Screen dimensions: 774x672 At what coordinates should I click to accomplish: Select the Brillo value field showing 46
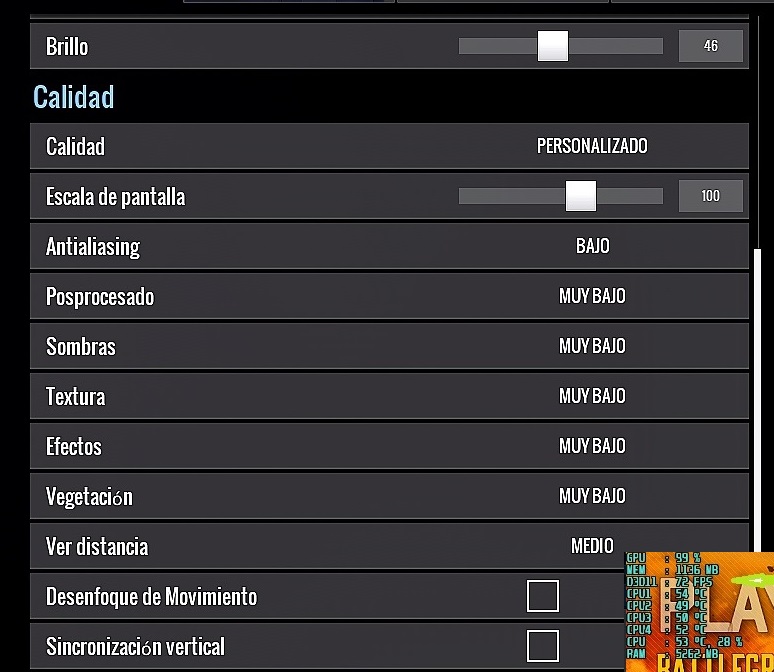tap(711, 46)
